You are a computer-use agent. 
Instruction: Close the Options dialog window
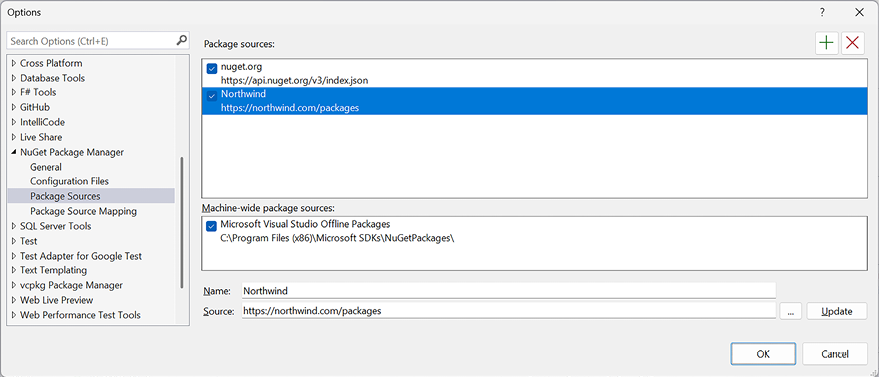[x=859, y=12]
